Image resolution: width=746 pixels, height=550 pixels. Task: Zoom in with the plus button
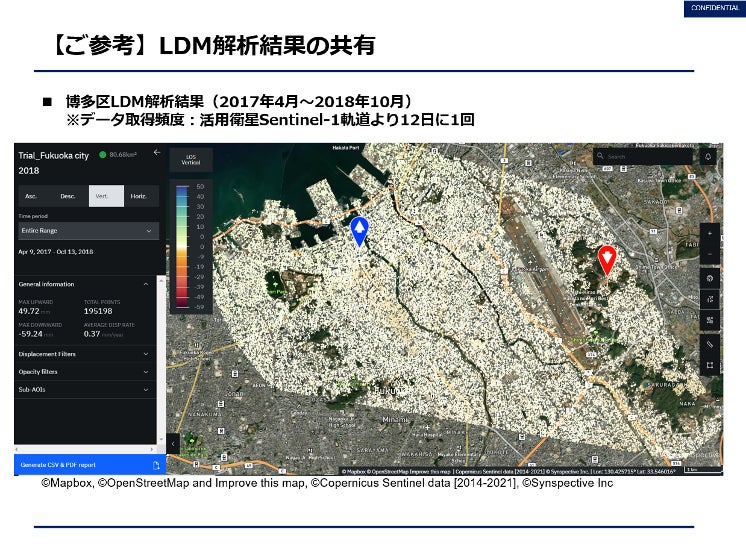click(x=709, y=234)
